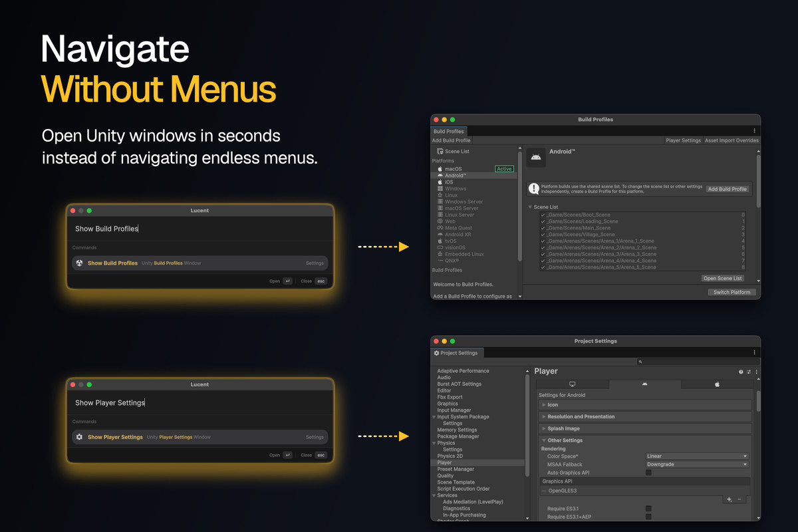Click the esc key icon in Player Settings Lucent footer

321,456
